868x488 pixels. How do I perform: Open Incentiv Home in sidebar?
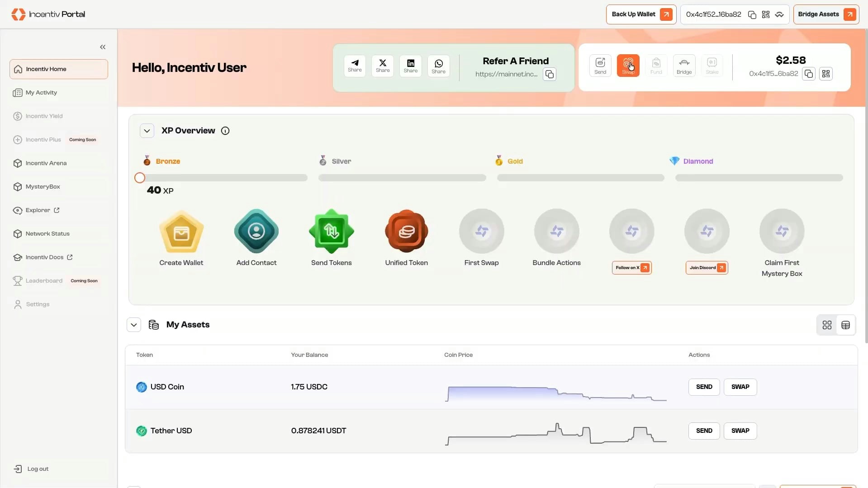[x=59, y=69]
